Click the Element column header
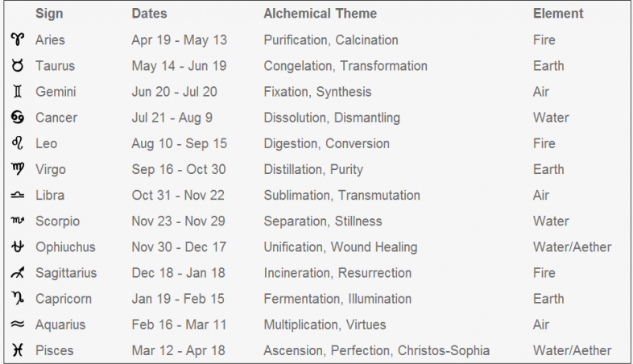Image resolution: width=633 pixels, height=364 pixels. tap(558, 14)
